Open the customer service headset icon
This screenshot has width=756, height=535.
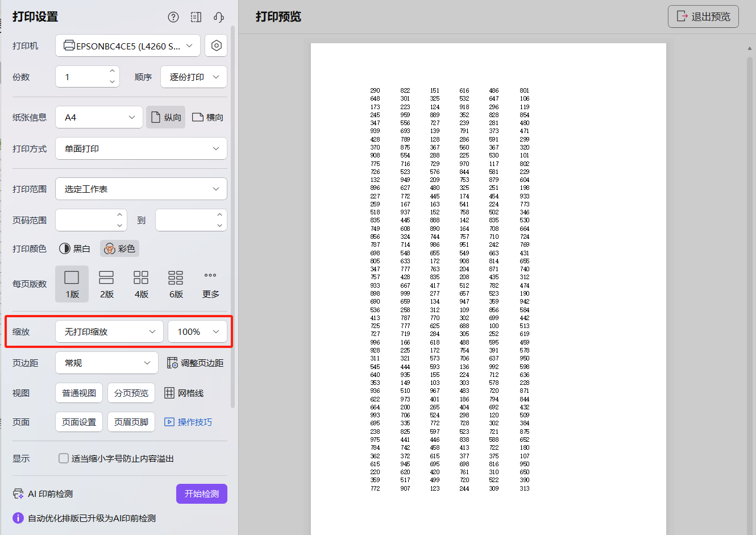click(x=219, y=17)
